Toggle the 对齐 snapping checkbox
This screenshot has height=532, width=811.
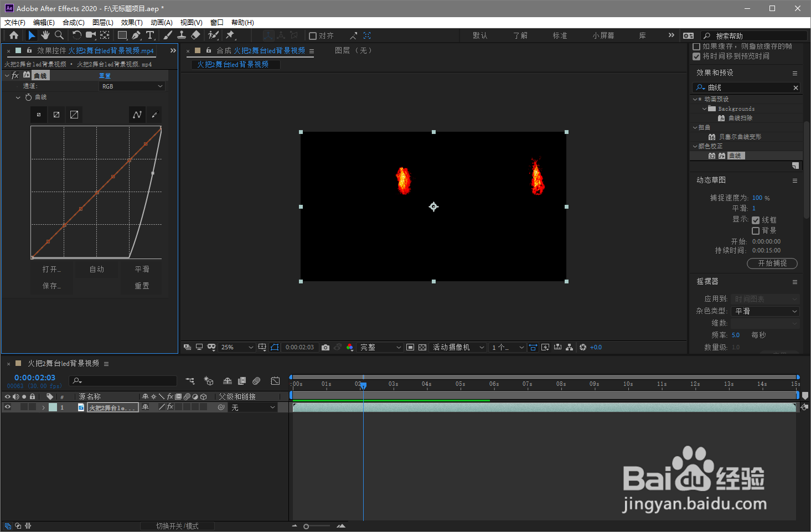313,35
